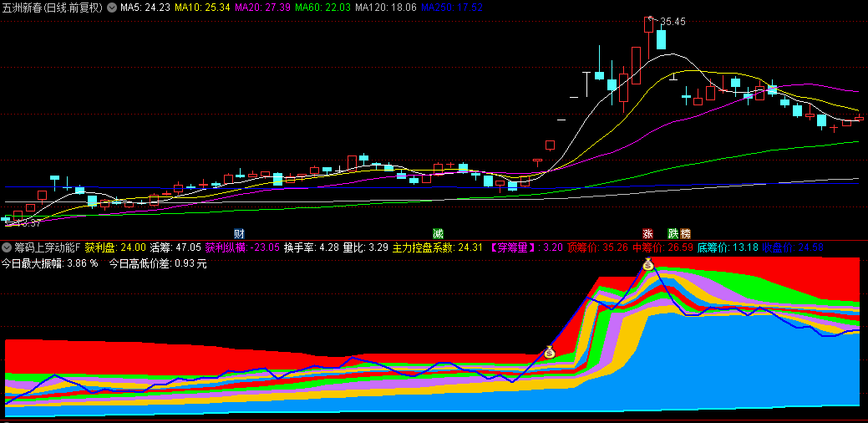Click the last red candlestick at chart's right edge
868x423 pixels.
pyautogui.click(x=859, y=118)
